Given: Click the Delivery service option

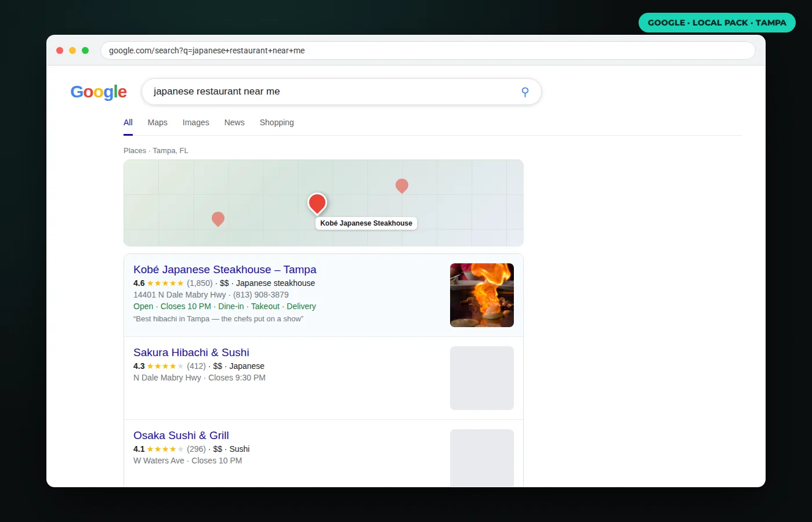Looking at the screenshot, I should pyautogui.click(x=301, y=306).
